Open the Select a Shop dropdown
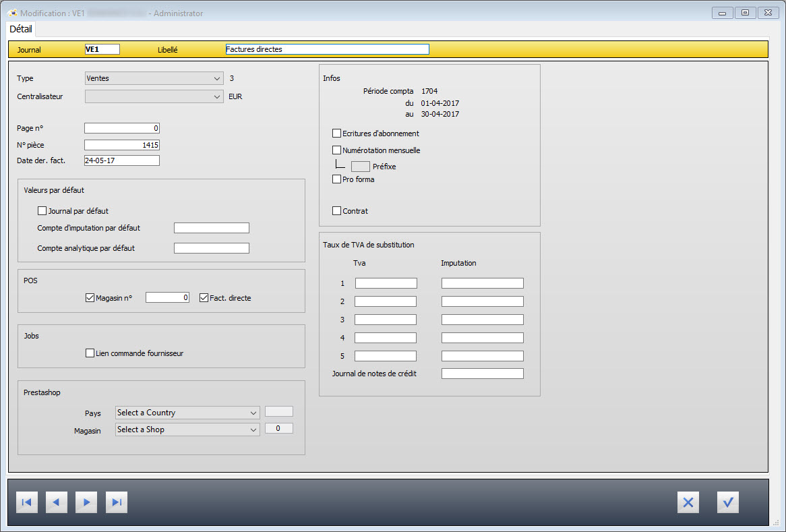The height and width of the screenshot is (532, 786). (x=187, y=430)
